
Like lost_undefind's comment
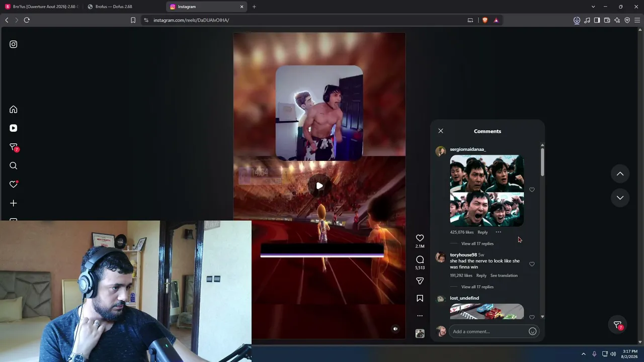[532, 317]
